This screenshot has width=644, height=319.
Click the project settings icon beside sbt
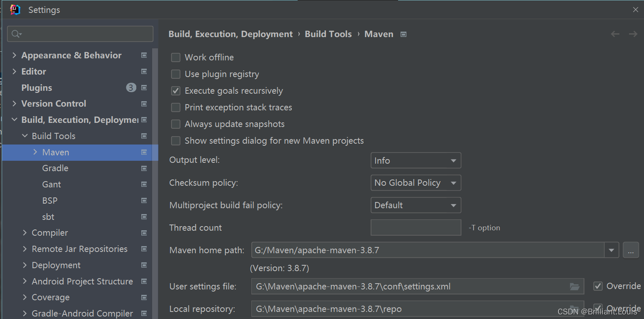(144, 217)
